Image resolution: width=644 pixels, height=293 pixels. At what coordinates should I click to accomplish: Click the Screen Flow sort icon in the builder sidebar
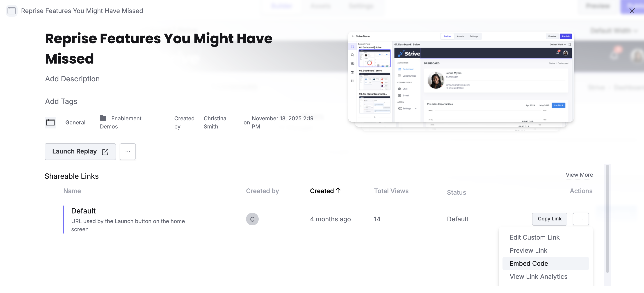(x=353, y=46)
